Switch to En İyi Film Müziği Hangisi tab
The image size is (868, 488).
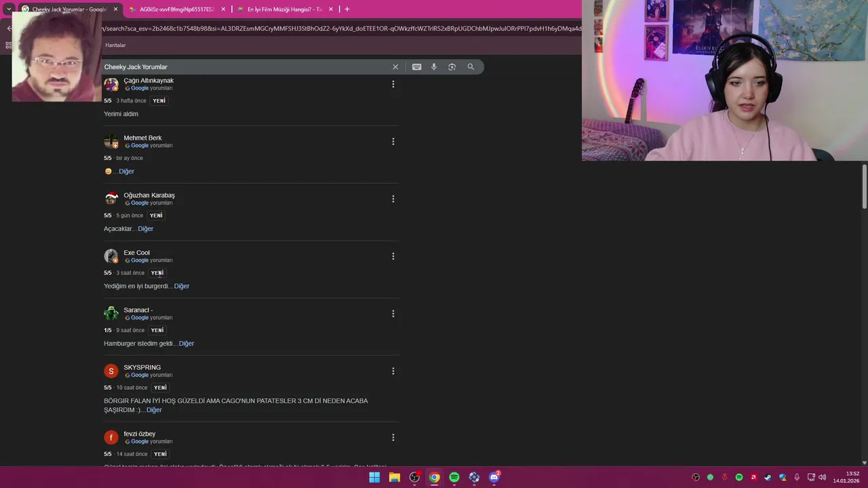[285, 9]
